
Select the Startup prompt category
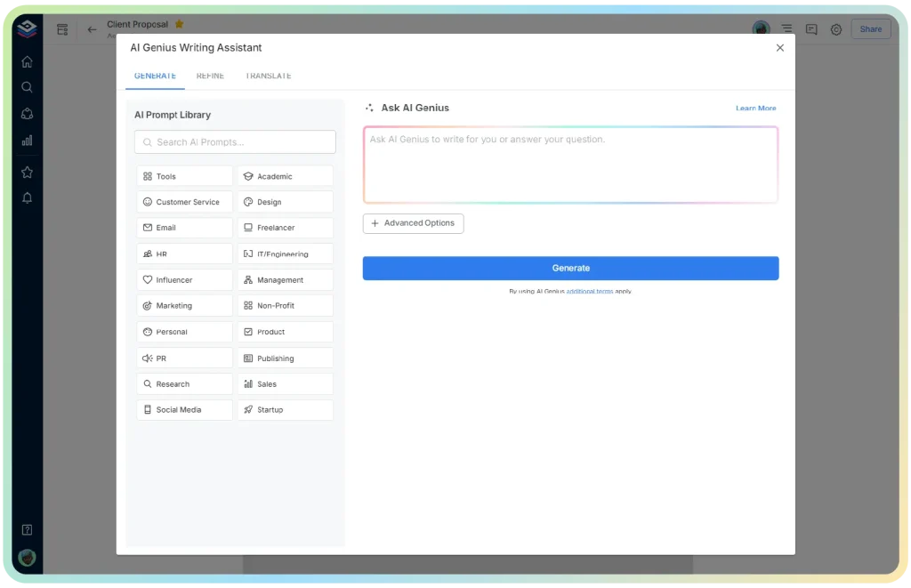(286, 409)
